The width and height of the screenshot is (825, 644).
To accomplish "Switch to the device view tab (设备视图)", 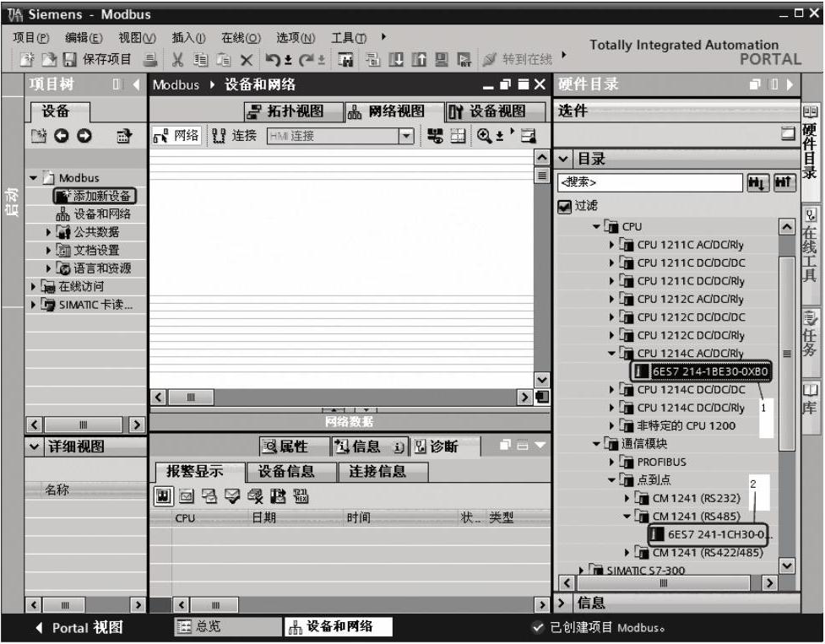I will [x=496, y=111].
